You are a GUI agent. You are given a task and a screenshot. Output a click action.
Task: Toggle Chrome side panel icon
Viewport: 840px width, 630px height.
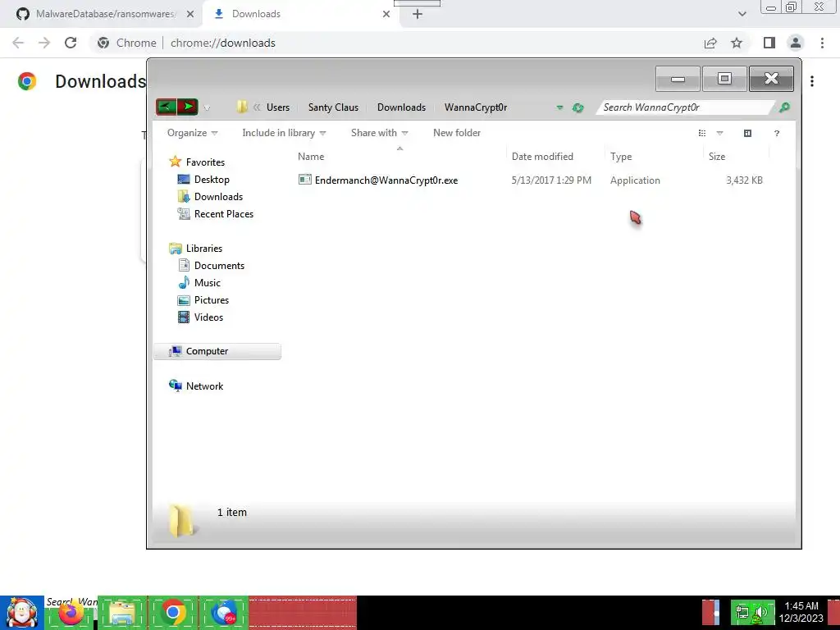coord(769,43)
